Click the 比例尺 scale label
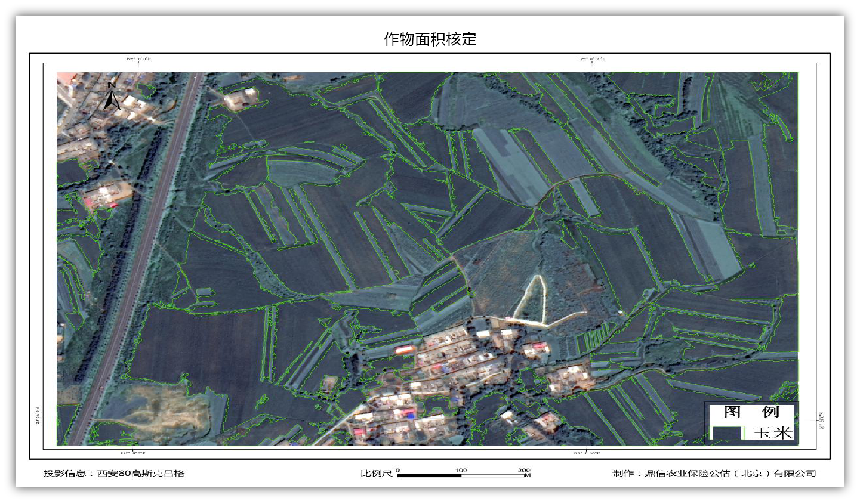 [377, 474]
